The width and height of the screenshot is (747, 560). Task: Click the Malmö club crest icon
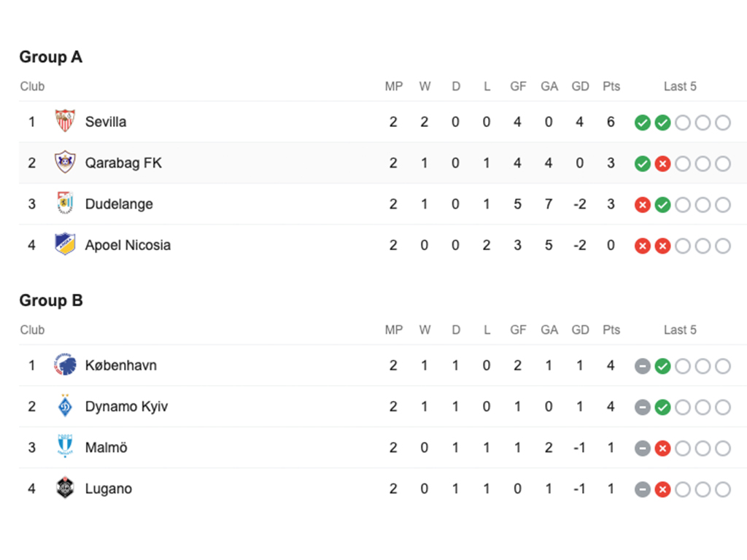click(65, 448)
